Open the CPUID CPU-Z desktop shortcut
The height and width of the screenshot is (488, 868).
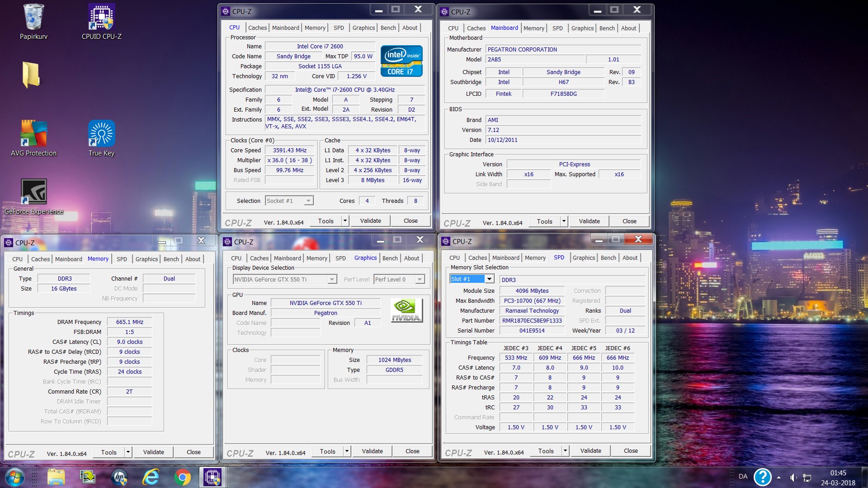click(101, 18)
